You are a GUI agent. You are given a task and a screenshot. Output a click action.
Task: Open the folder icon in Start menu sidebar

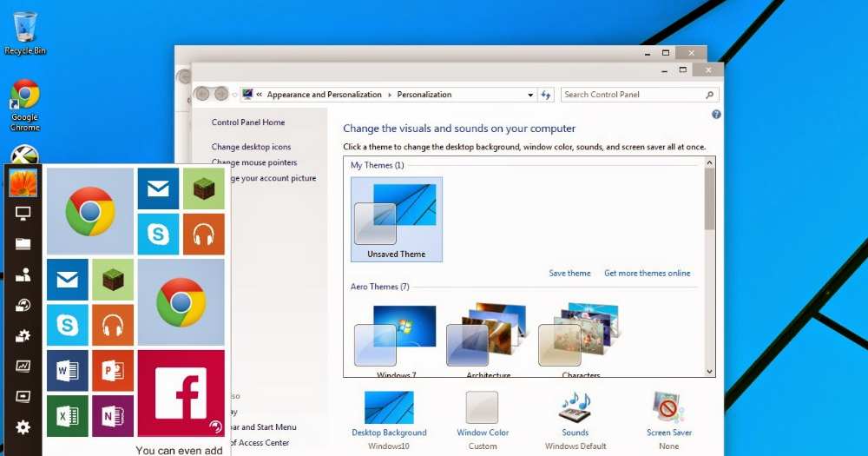tap(23, 244)
